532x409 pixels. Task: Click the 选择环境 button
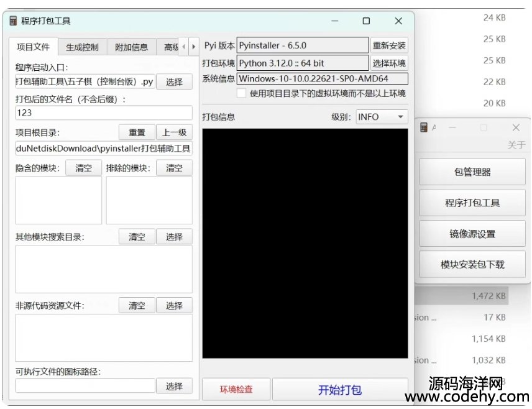389,63
